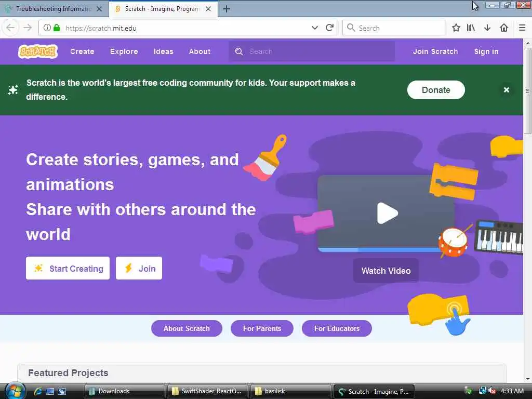532x399 pixels.
Task: Bookmark this page with the star icon
Action: (x=456, y=28)
